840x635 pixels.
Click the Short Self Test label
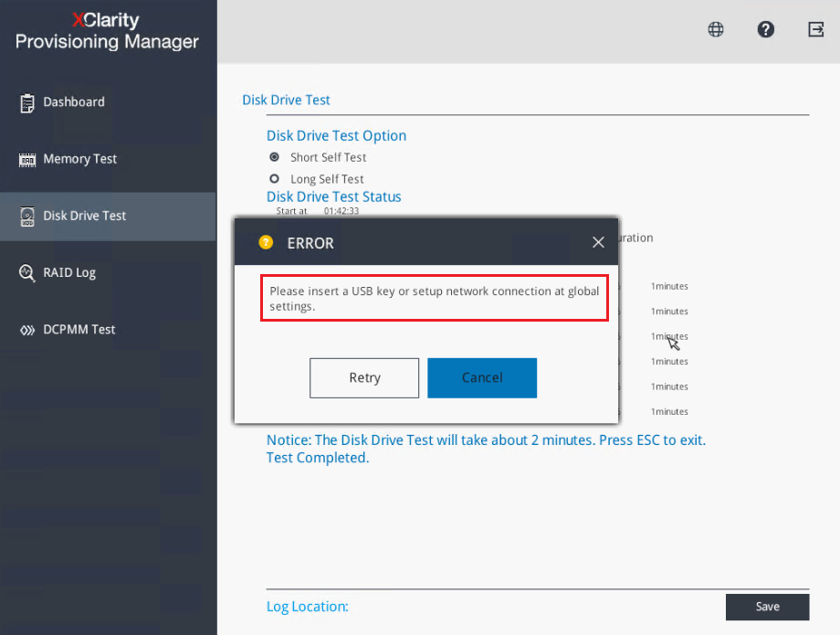point(329,157)
